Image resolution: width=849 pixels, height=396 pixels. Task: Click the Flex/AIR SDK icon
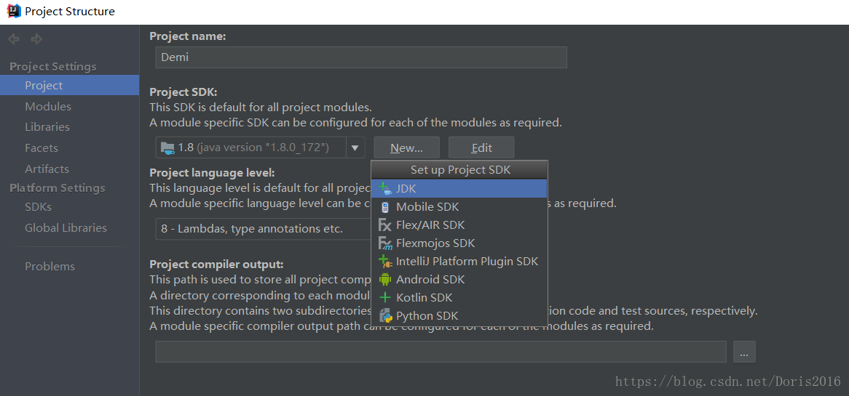pos(384,225)
